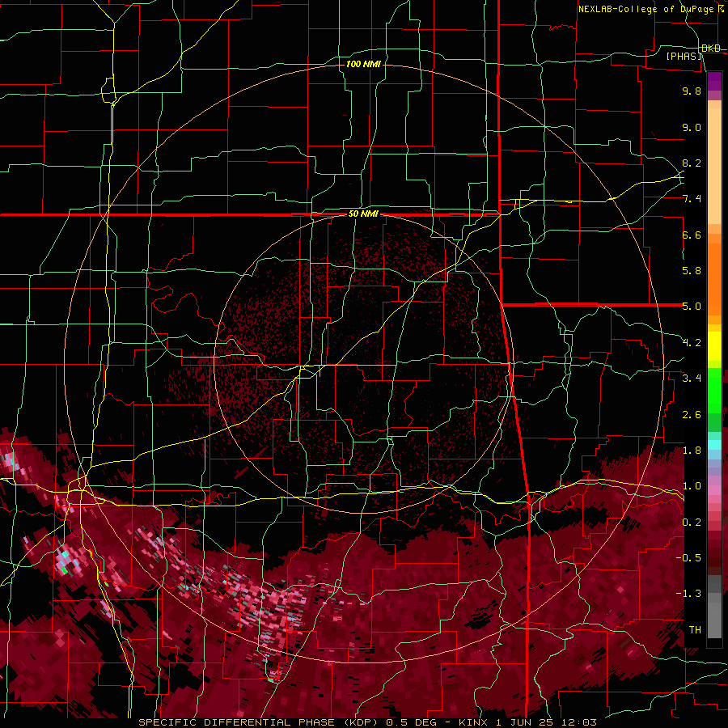
Task: Select the 9.0 value on the scale
Action: click(692, 127)
